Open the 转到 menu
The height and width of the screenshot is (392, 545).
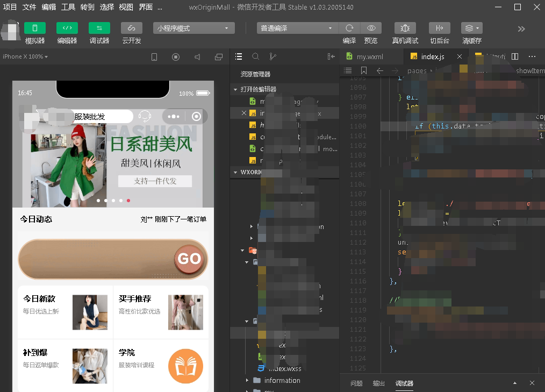click(x=87, y=7)
